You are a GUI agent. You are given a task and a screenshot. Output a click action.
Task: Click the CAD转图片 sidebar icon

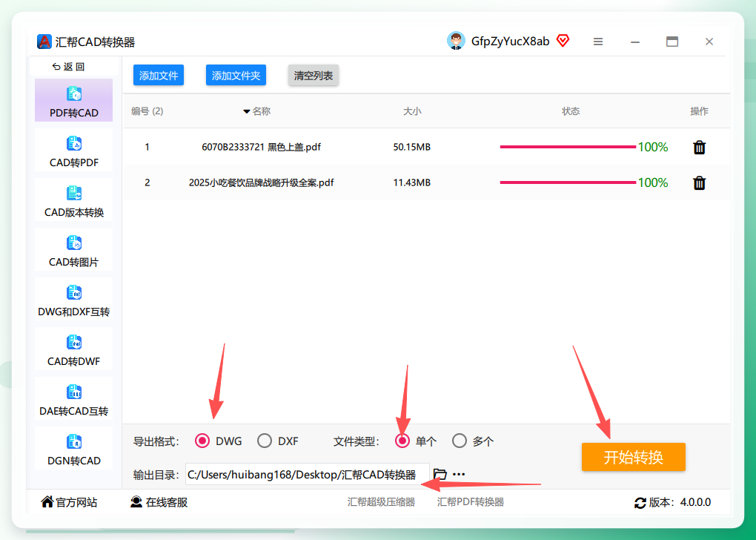(74, 243)
